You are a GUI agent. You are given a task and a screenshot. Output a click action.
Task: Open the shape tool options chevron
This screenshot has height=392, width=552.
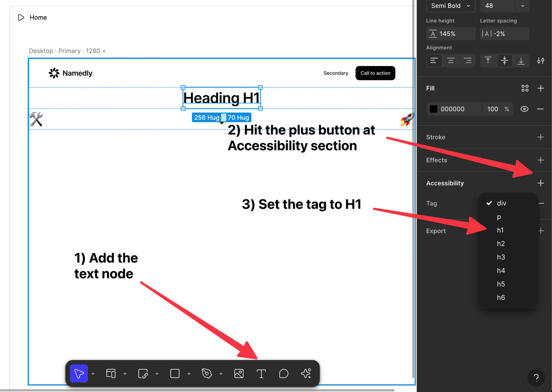189,374
